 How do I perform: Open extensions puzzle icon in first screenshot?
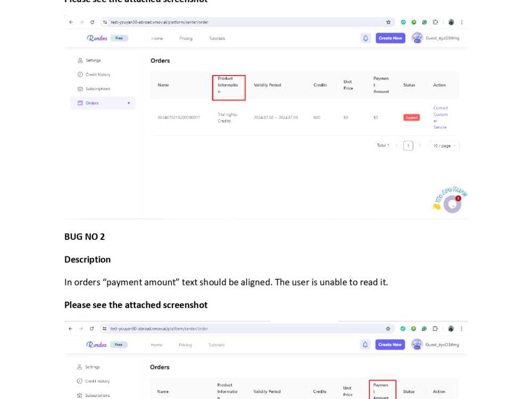(x=435, y=22)
